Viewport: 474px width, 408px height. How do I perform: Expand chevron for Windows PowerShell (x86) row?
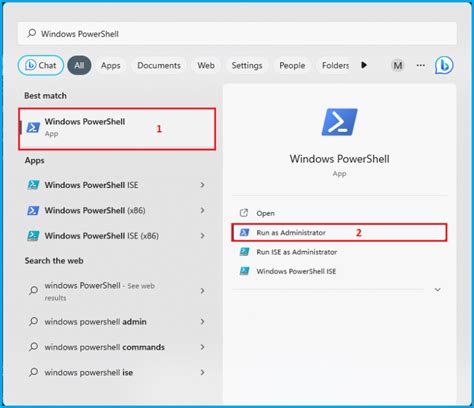[x=202, y=210]
